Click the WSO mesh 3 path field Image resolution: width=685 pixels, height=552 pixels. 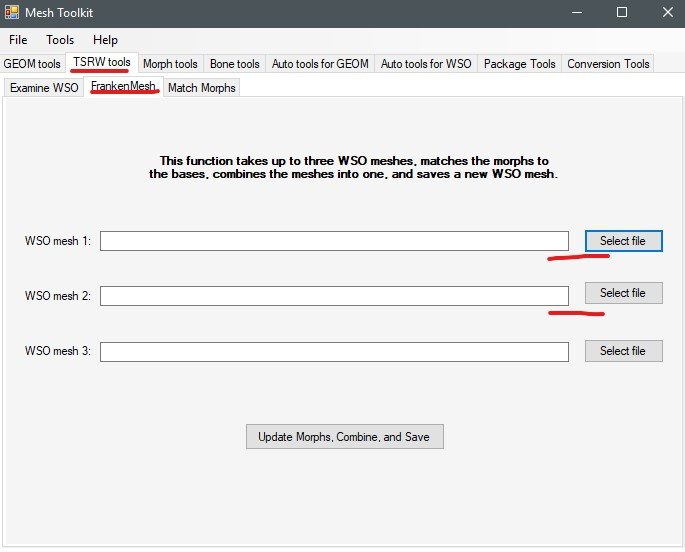(334, 352)
